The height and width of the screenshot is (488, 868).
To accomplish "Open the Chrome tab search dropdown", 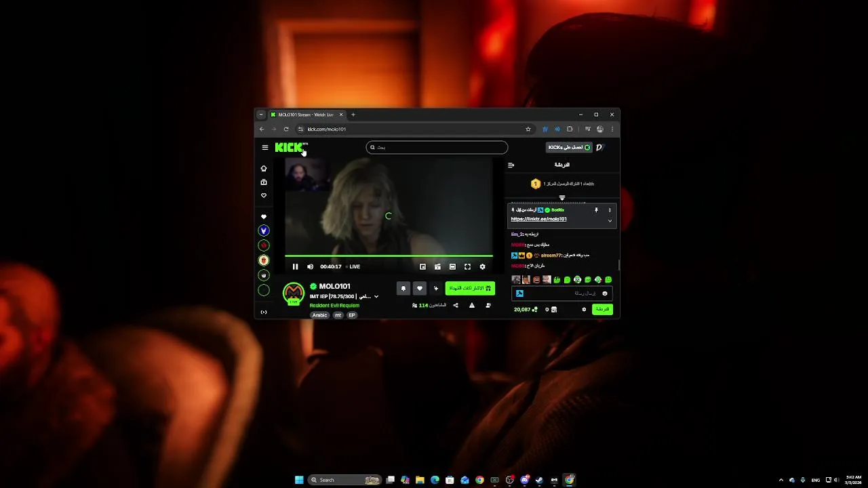I will click(x=261, y=115).
